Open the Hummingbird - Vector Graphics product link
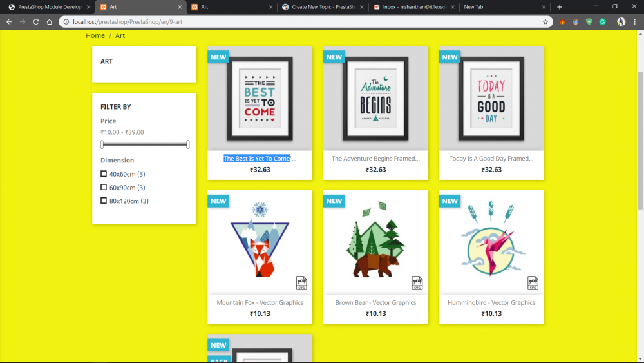The height and width of the screenshot is (363, 644). tap(491, 302)
